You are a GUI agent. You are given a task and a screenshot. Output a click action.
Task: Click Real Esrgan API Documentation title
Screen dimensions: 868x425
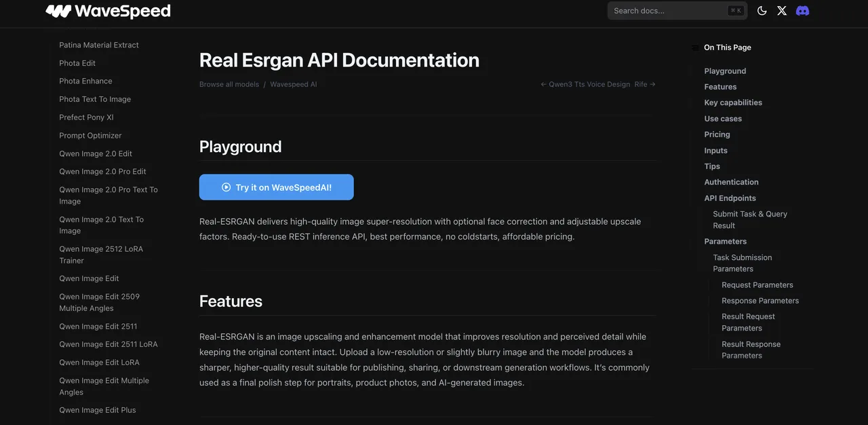pos(339,60)
